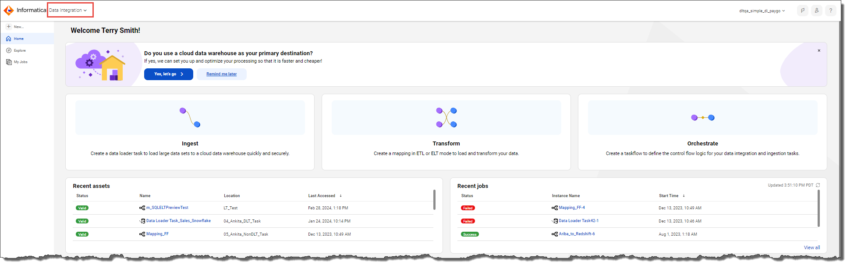The height and width of the screenshot is (265, 868).
Task: Open the help question mark icon
Action: [831, 11]
